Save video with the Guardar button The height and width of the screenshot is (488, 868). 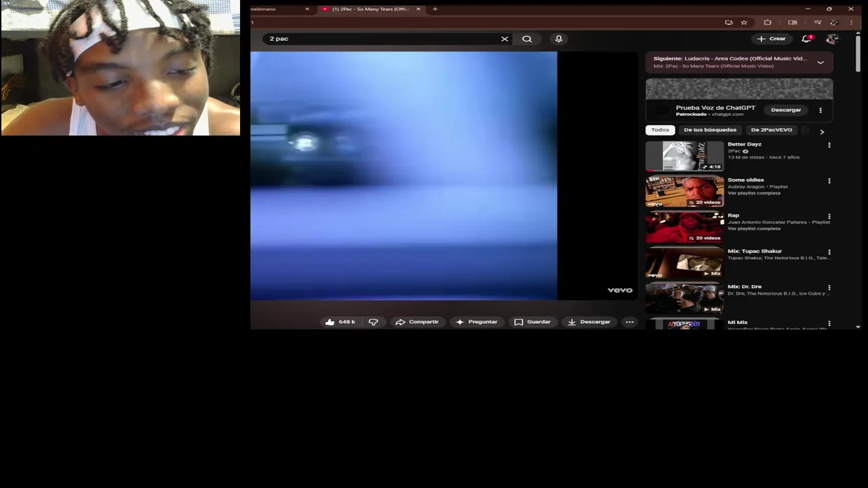pos(532,322)
